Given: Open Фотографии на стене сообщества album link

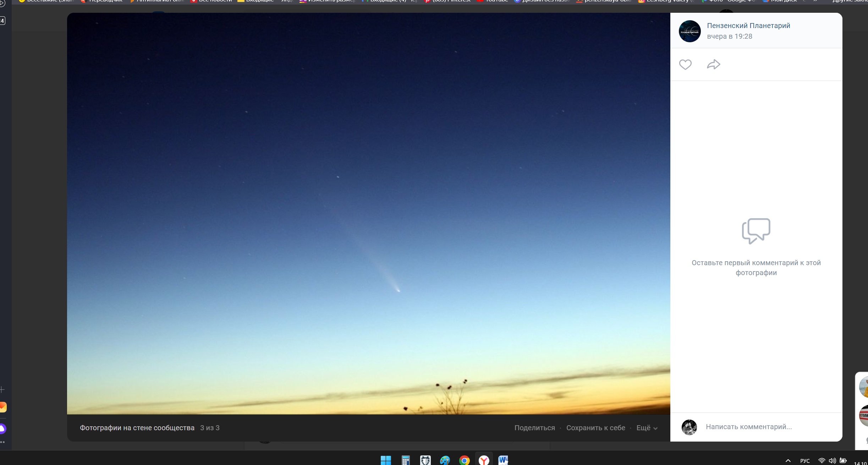Looking at the screenshot, I should tap(137, 428).
